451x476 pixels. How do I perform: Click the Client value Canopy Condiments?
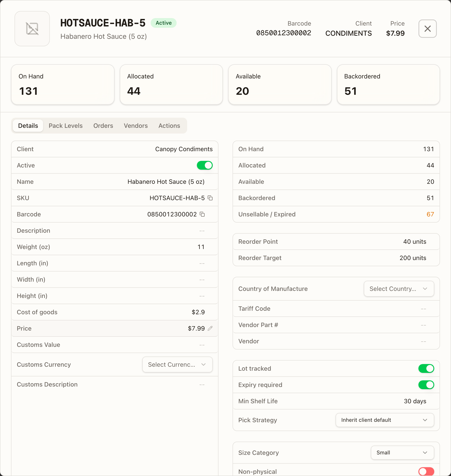click(x=184, y=149)
